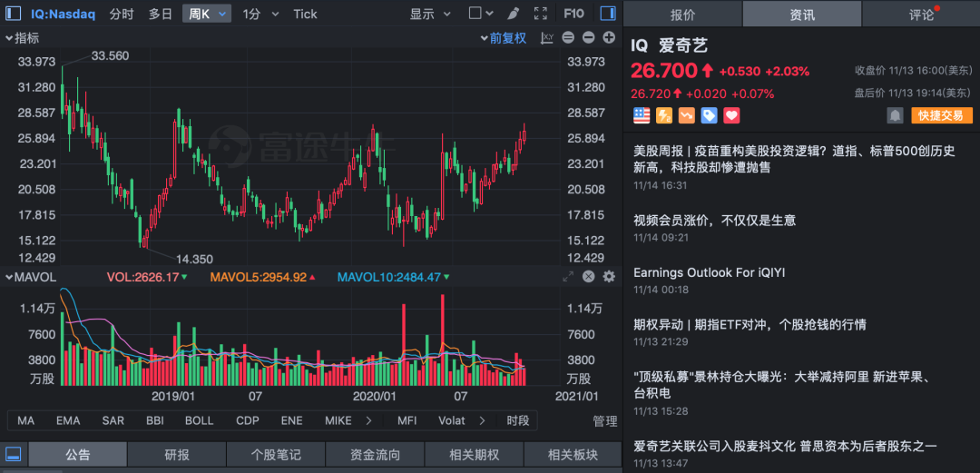Toggle the bottom panel icon
This screenshot has width=980, height=473.
coord(13,454)
